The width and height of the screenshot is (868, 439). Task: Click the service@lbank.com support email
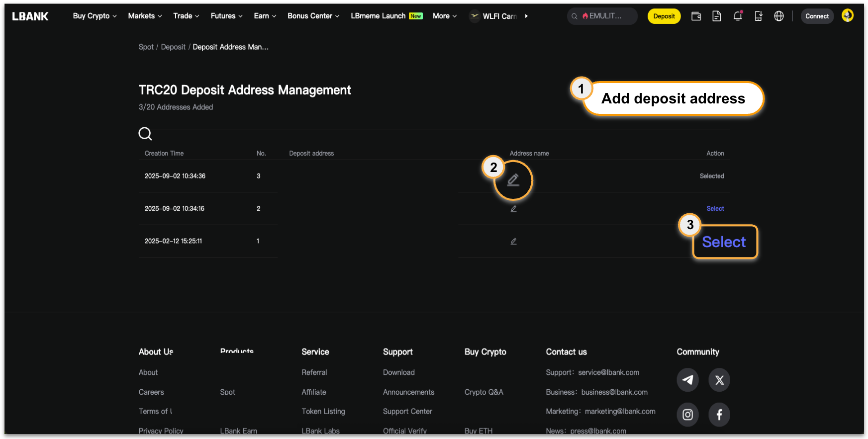609,372
